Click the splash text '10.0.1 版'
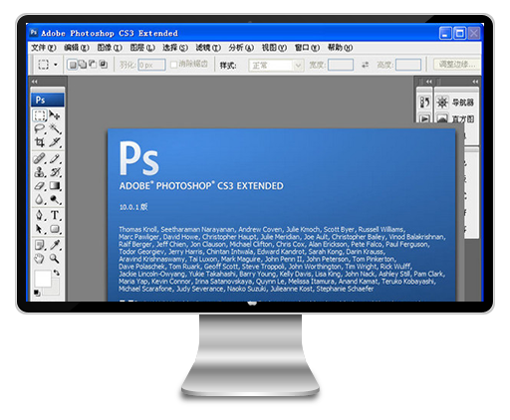 (133, 207)
